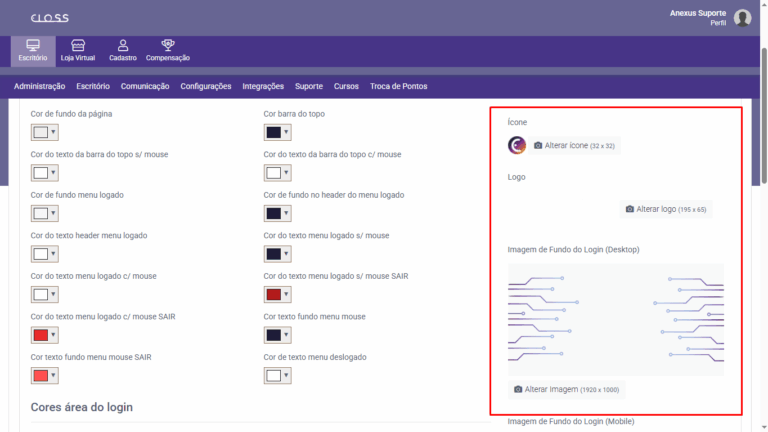Click the current site icon preview
This screenshot has width=768, height=432.
click(517, 145)
